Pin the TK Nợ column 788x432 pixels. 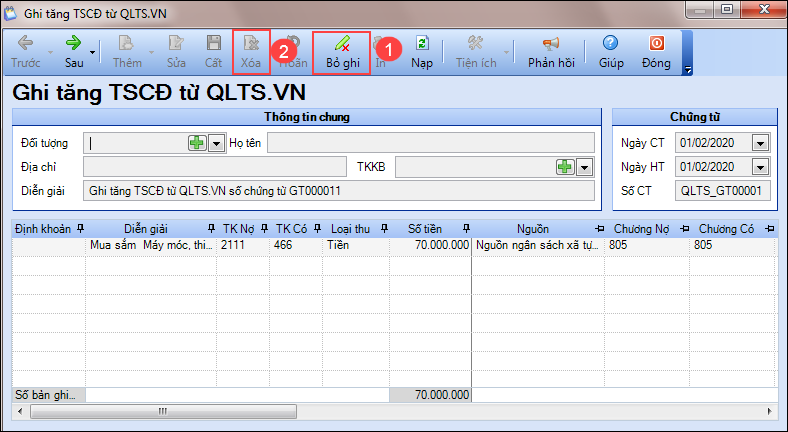(264, 229)
